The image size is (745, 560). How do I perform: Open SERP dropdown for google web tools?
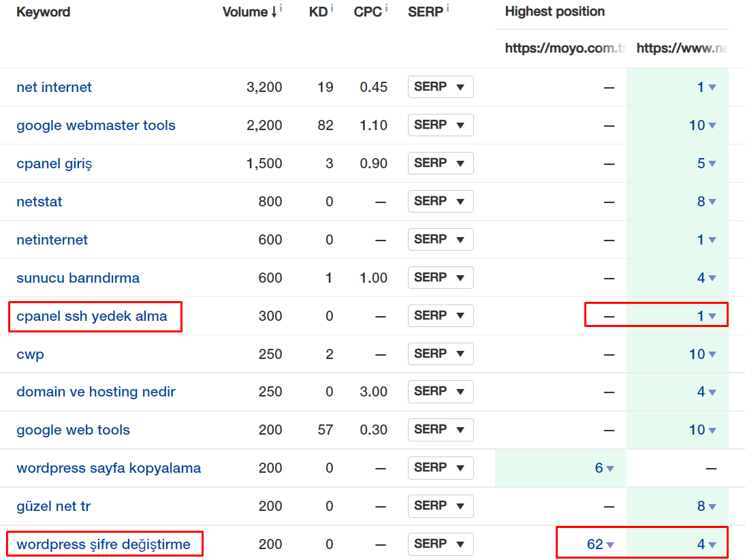(441, 430)
